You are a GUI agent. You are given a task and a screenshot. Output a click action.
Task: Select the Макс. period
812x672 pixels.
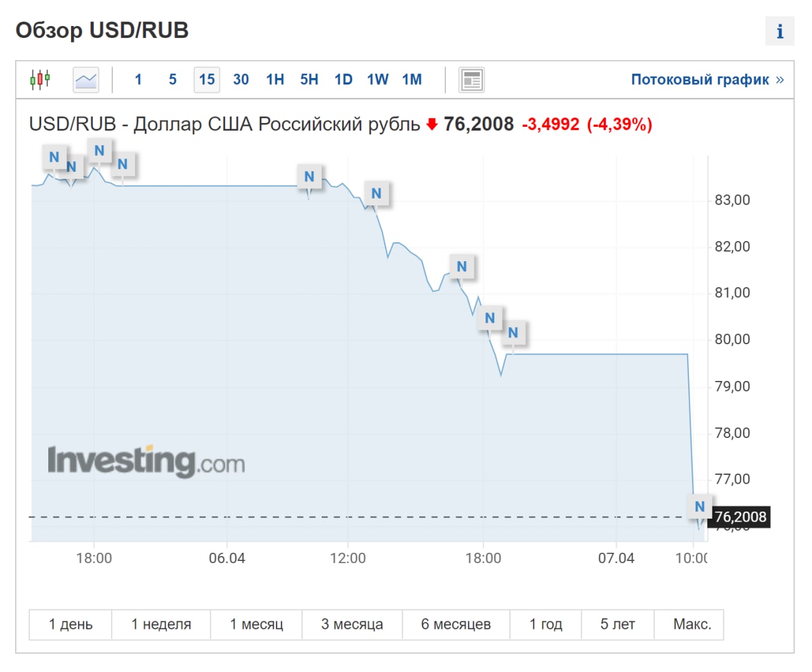pos(691,624)
